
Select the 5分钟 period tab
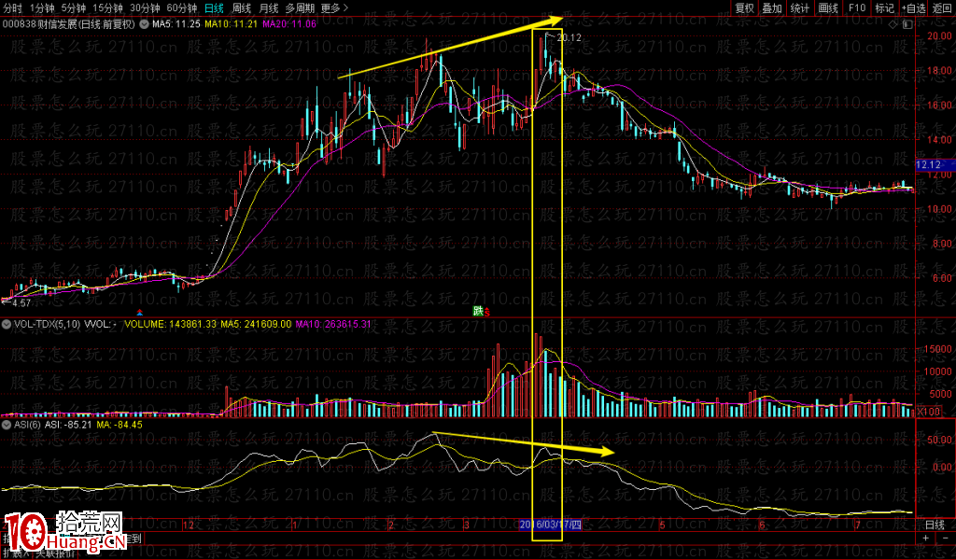coord(73,7)
